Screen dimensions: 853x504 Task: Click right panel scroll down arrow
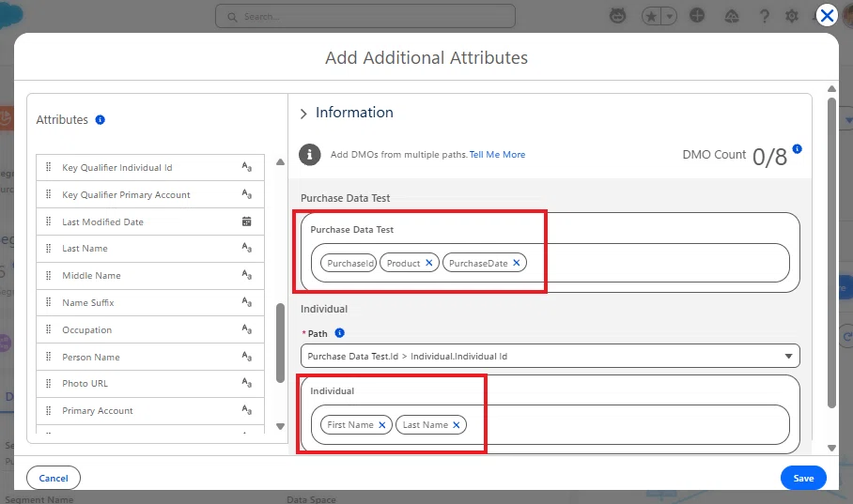pyautogui.click(x=831, y=448)
